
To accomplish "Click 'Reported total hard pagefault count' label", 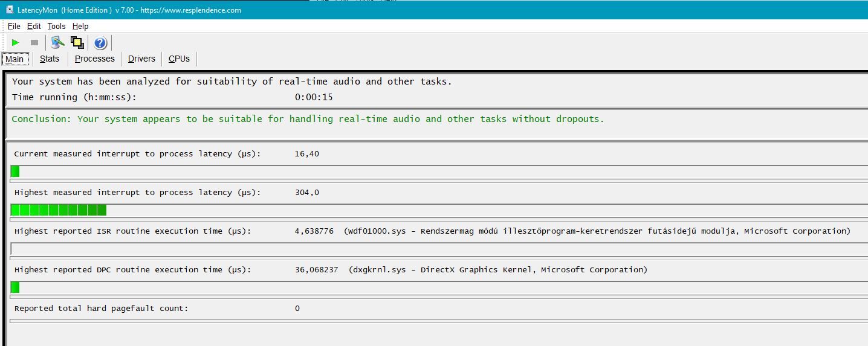I will pyautogui.click(x=101, y=309).
